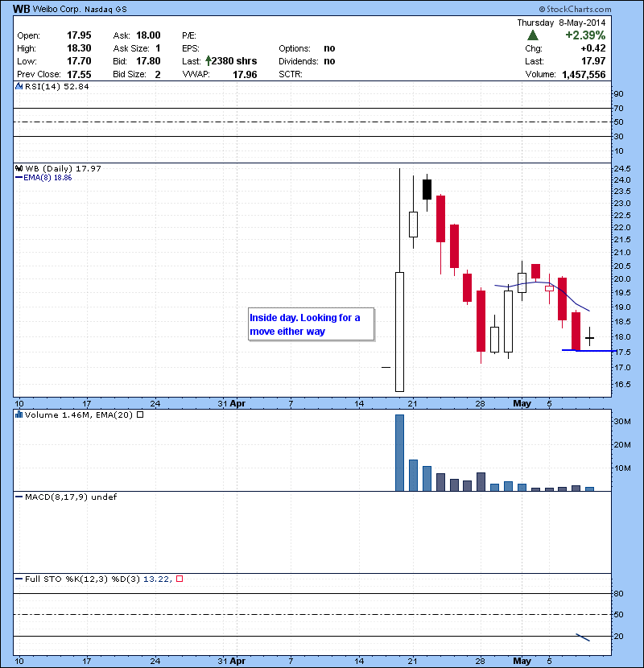Image resolution: width=644 pixels, height=668 pixels.
Task: Click the copyright symbol in StockCharts.com
Action: pyautogui.click(x=542, y=9)
